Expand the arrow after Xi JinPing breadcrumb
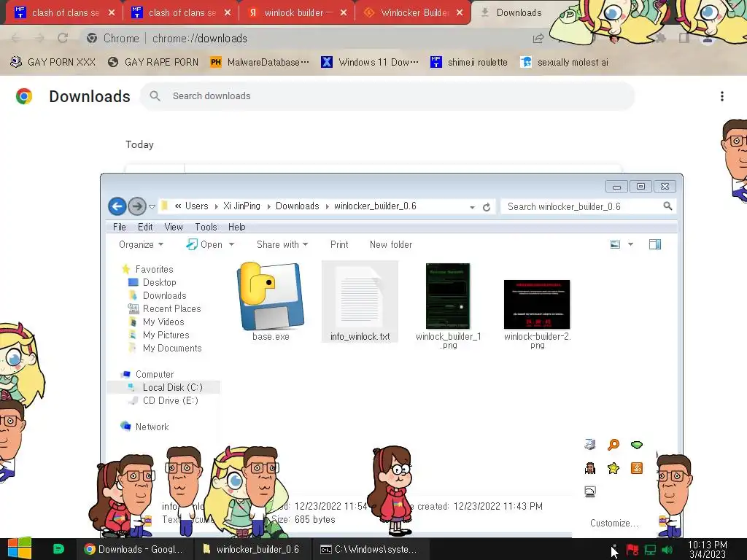The image size is (747, 560). pyautogui.click(x=268, y=206)
